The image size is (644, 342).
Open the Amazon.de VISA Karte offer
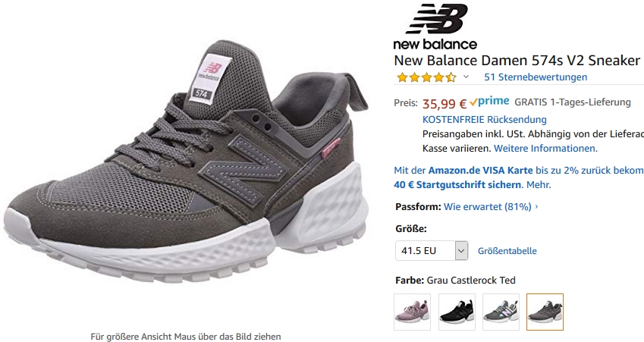[x=481, y=170]
